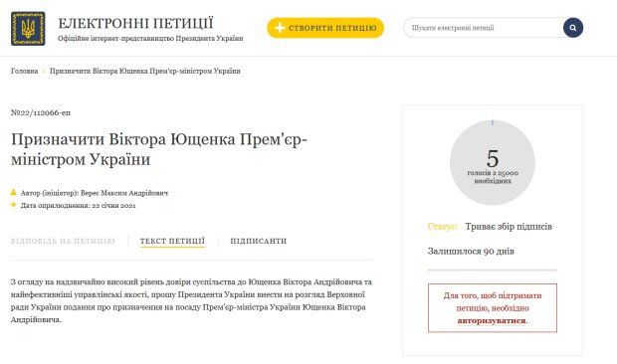Click the Ukrainian trident emblem logo
This screenshot has width=617, height=364.
[x=28, y=29]
